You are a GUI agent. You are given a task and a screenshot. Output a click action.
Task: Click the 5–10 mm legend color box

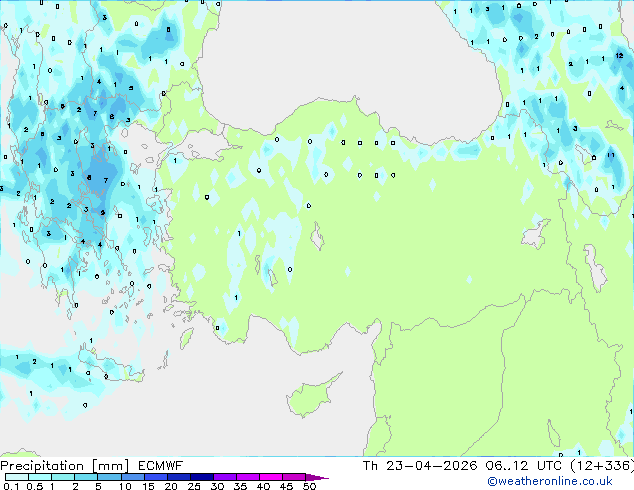tap(109, 477)
